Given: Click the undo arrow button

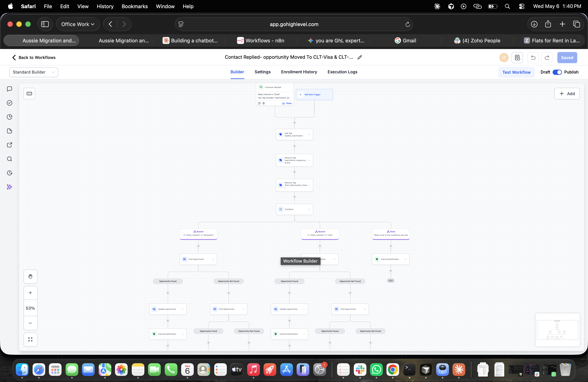Looking at the screenshot, I should [533, 58].
